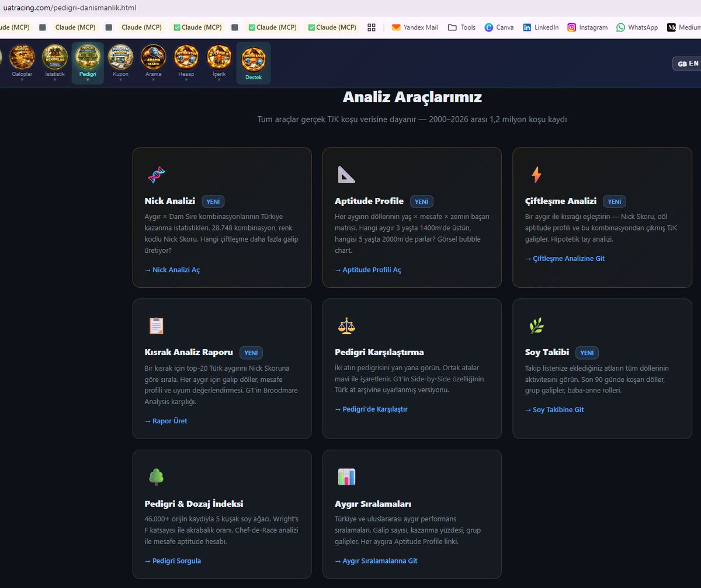
Task: Follow the Soy Takibine Git link
Action: point(554,409)
